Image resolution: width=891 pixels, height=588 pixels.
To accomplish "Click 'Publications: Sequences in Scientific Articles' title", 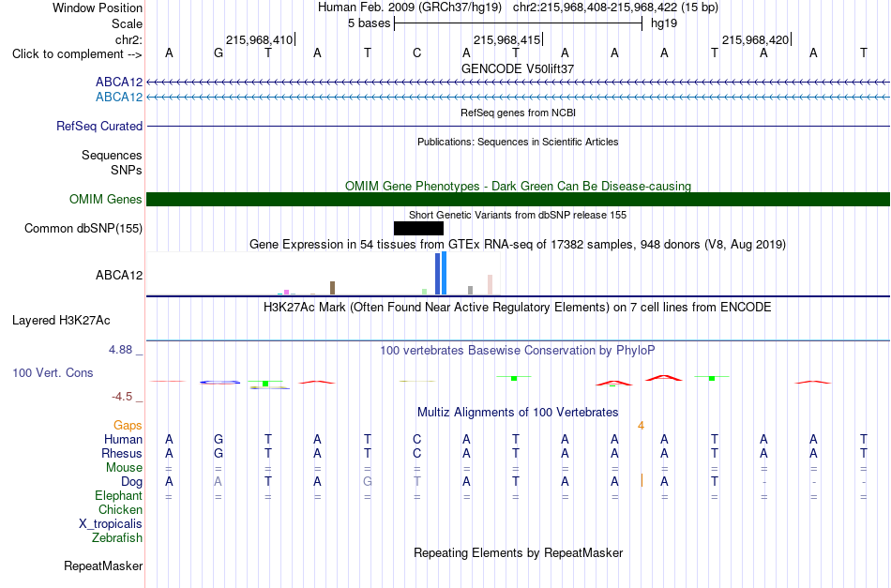I will pyautogui.click(x=518, y=142).
